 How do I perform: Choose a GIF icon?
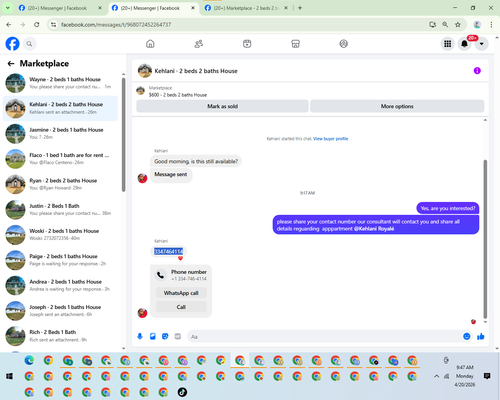click(x=178, y=336)
